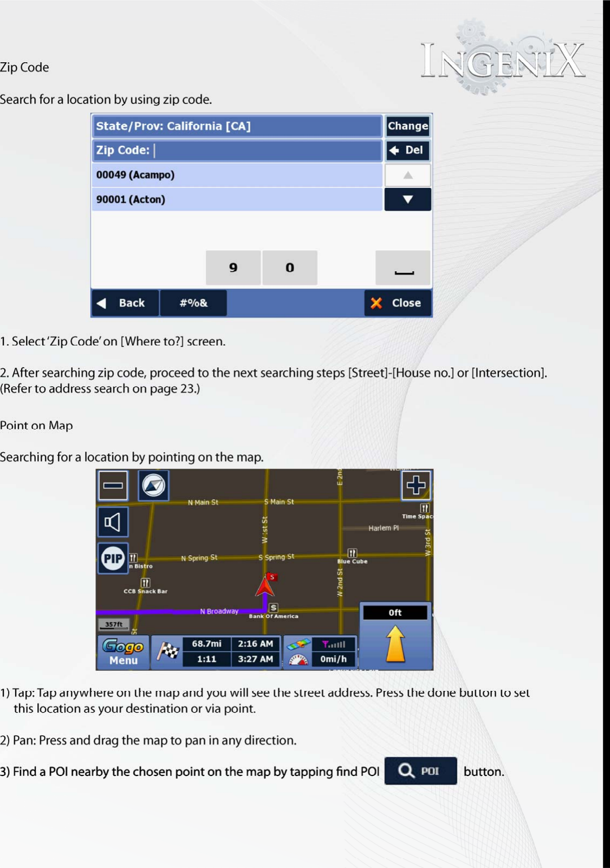Click the 1:11 remaining time value
The width and height of the screenshot is (610, 868).
pyautogui.click(x=206, y=659)
